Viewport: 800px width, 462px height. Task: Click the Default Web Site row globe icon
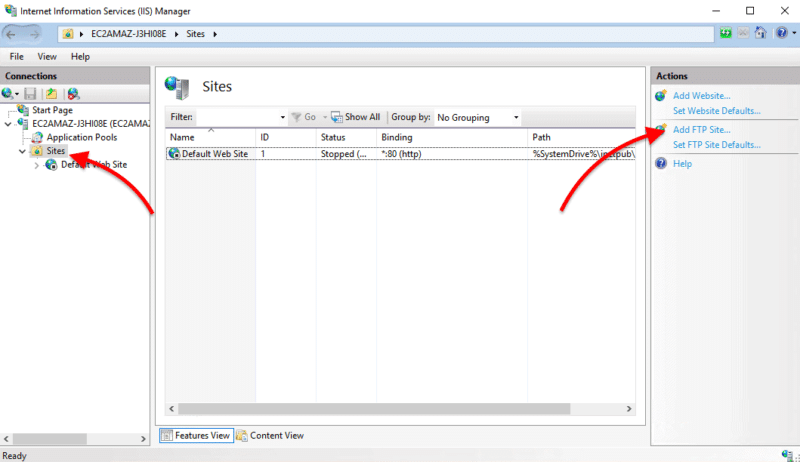point(174,153)
